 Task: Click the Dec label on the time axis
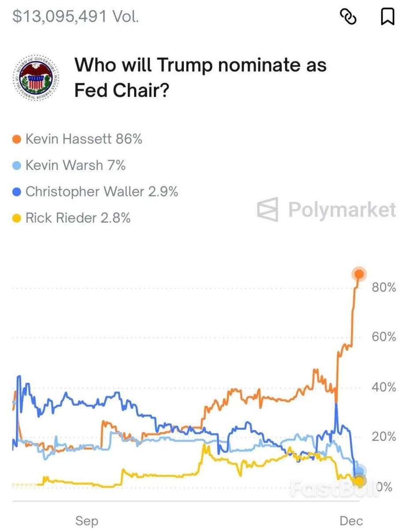pyautogui.click(x=351, y=521)
